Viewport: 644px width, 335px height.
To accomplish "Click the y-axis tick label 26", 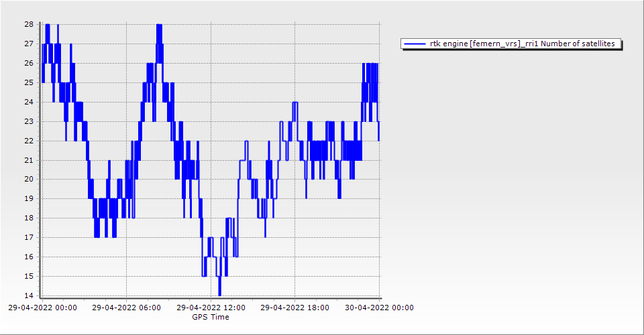I will tap(29, 63).
